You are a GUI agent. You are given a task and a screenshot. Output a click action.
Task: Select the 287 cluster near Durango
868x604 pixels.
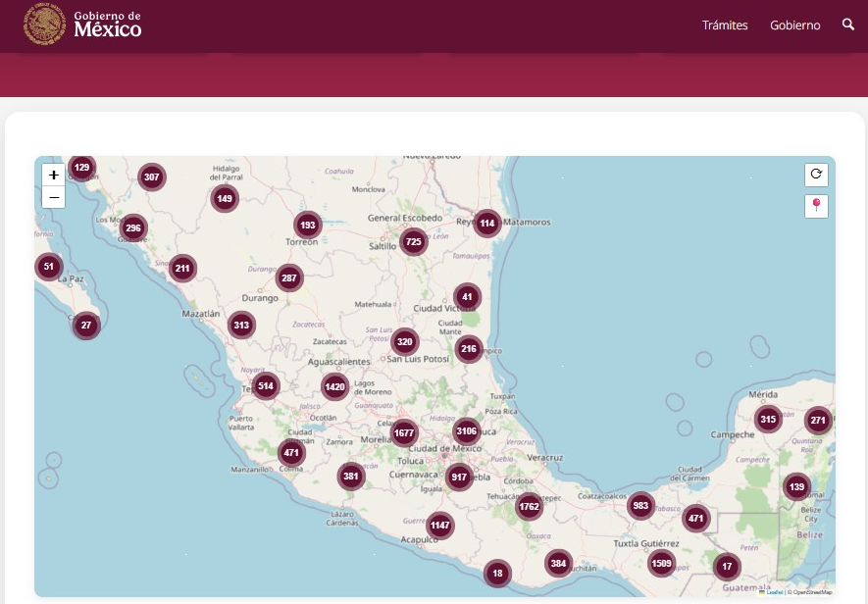[x=289, y=277]
